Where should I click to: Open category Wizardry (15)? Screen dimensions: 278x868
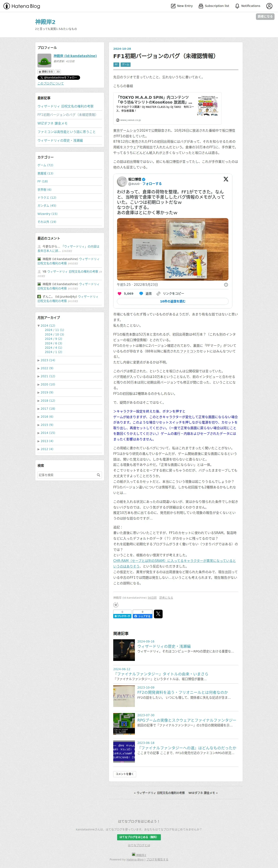(x=47, y=214)
